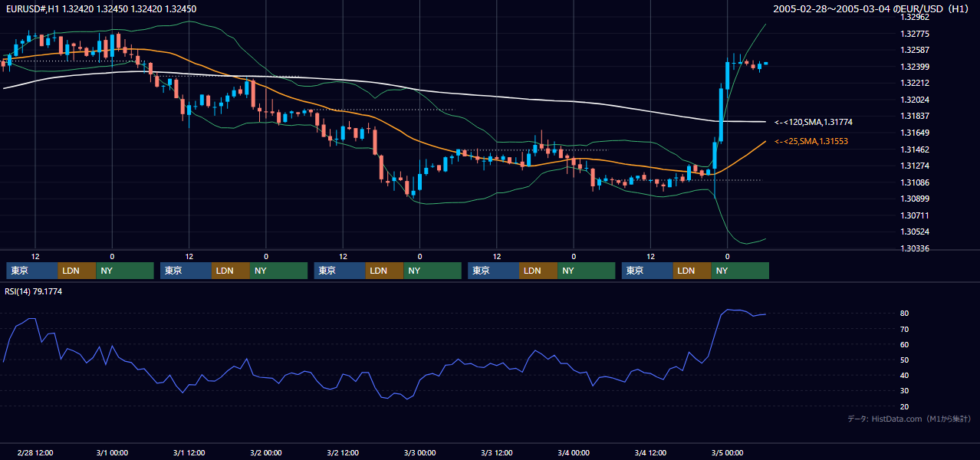The image size is (980, 460).
Task: Select the 3/3 00:00 time axis label
Action: click(419, 452)
